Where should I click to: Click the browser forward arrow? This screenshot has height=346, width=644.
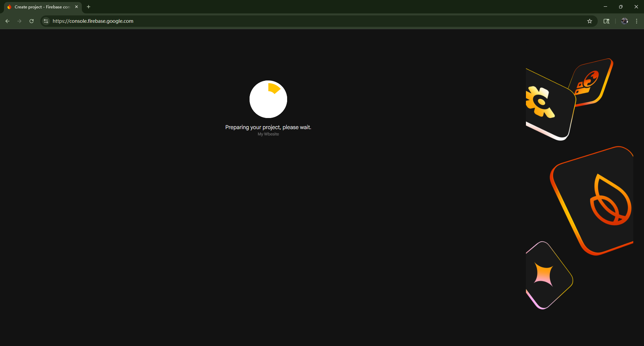[19, 21]
